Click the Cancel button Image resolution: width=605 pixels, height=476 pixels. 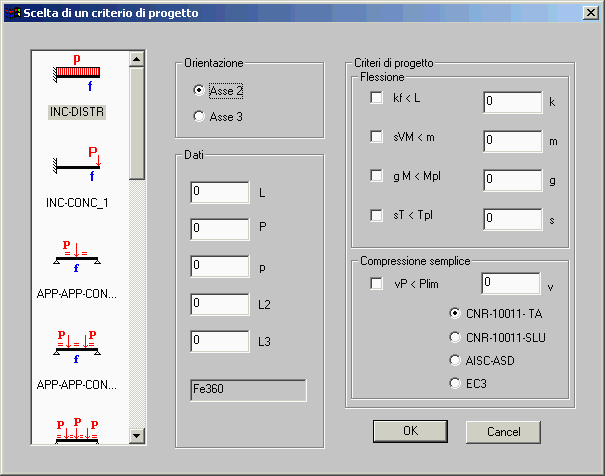503,431
